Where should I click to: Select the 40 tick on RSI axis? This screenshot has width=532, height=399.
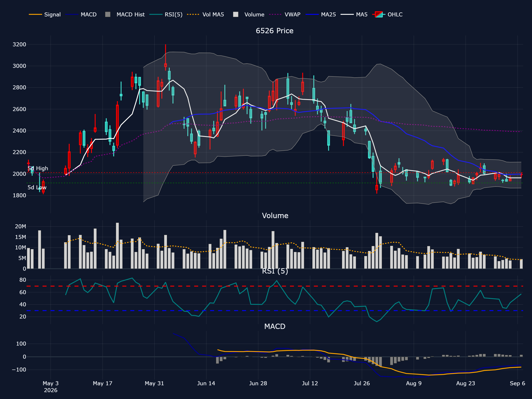tap(23, 305)
